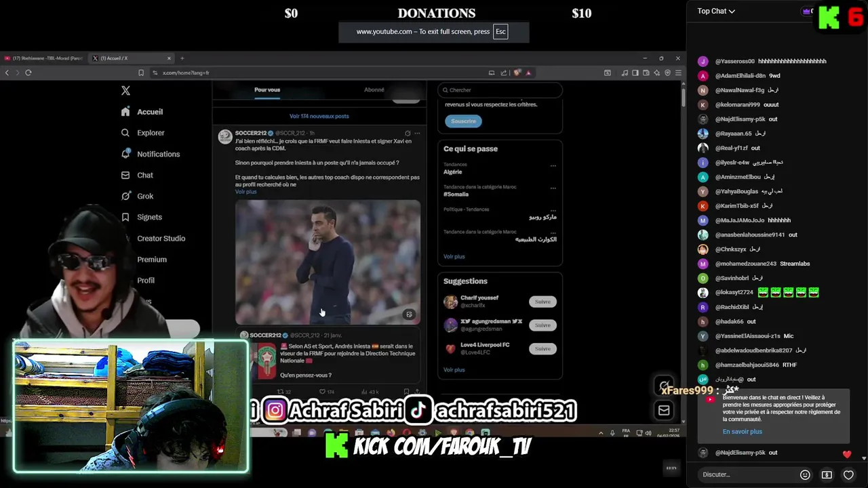Image resolution: width=868 pixels, height=488 pixels.
Task: Follow agungredsman via Suivre button
Action: click(542, 325)
